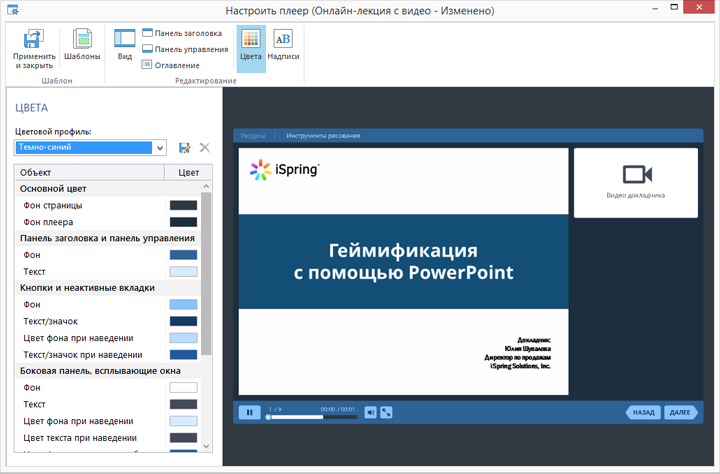
Task: Click the Видео докладчика video panel
Action: [x=636, y=183]
